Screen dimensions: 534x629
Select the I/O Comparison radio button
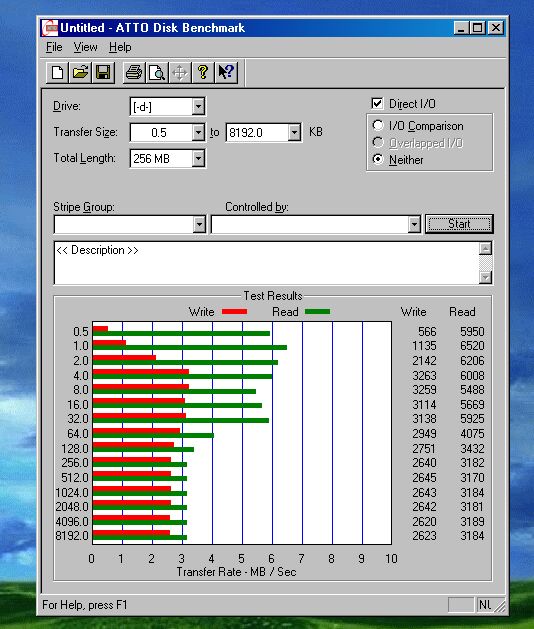coord(378,126)
